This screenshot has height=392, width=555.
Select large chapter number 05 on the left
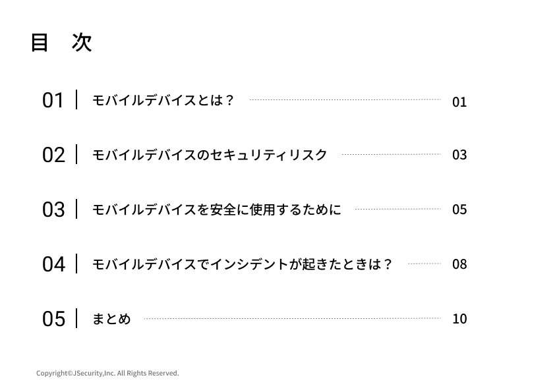click(53, 319)
